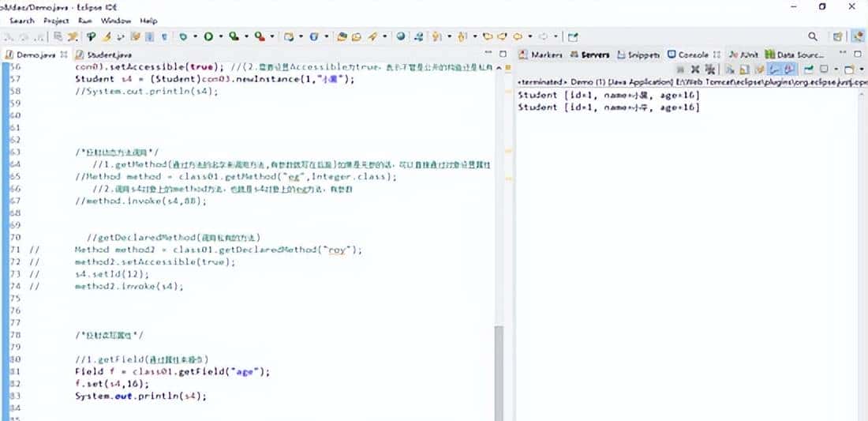Viewport: 868px width, 421px height.
Task: Click the editor vertical scrollbar thumb
Action: pos(499,374)
